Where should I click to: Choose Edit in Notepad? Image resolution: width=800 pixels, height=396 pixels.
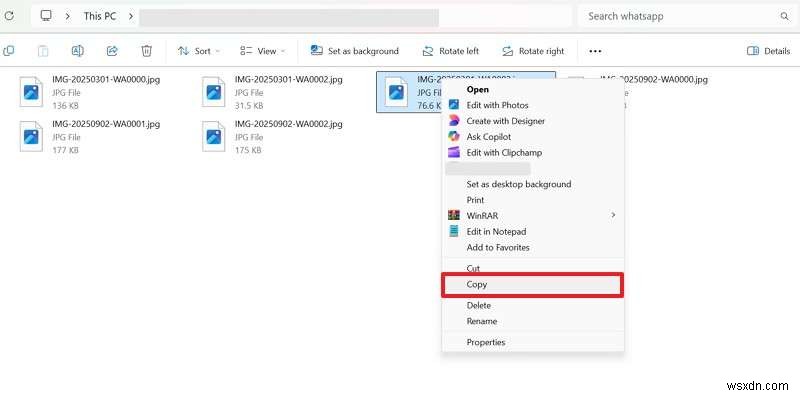pyautogui.click(x=533, y=232)
